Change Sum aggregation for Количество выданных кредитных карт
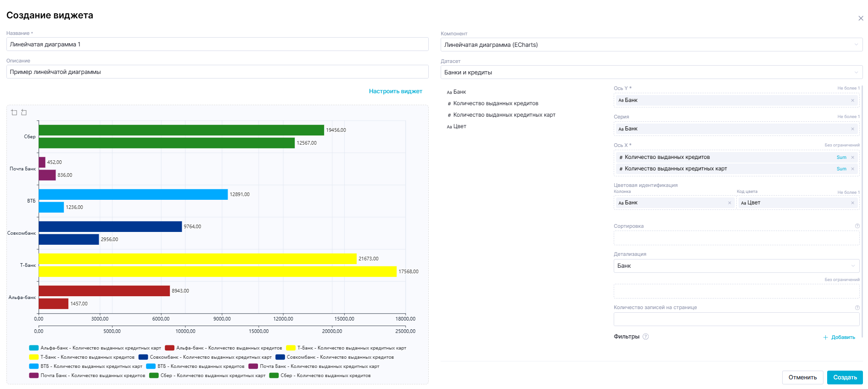Image resolution: width=868 pixels, height=389 pixels. (x=841, y=169)
